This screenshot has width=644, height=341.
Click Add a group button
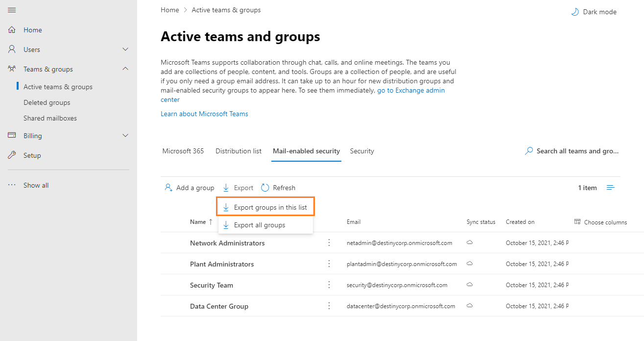tap(190, 188)
